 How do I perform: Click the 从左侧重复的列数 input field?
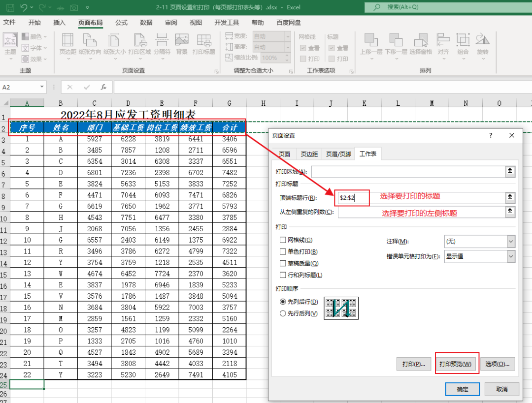pos(421,212)
